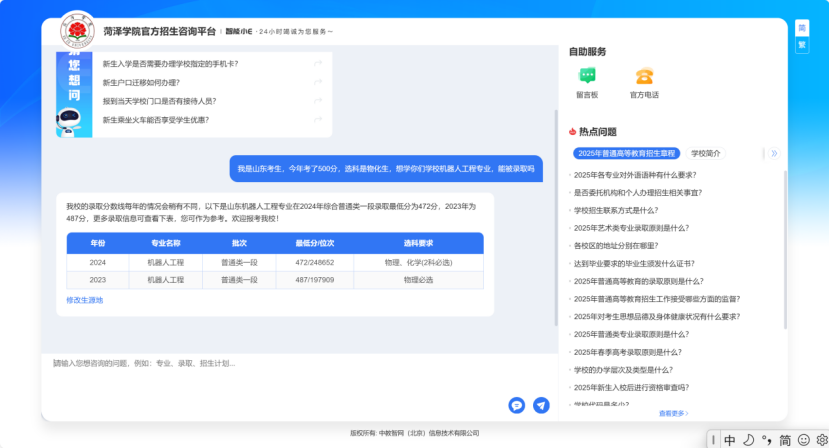Click the 2023 year cell

pos(97,280)
